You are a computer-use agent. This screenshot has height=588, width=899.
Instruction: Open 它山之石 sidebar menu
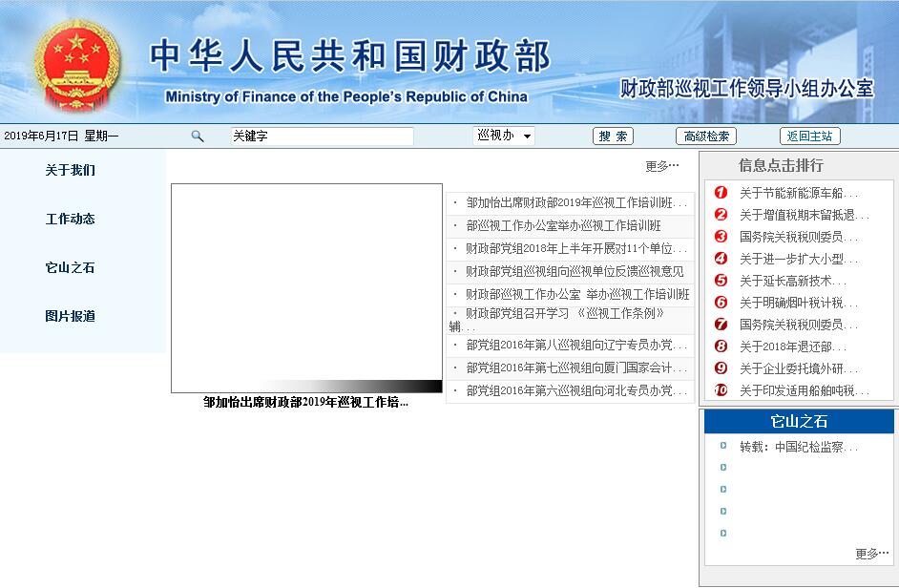[x=70, y=267]
